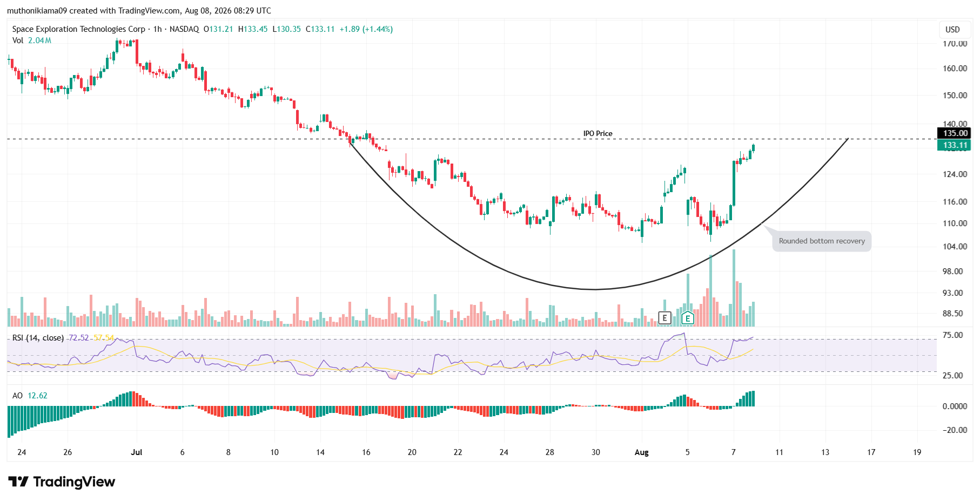Click the Vol 2.04M indicator label
This screenshot has height=502, width=980.
pyautogui.click(x=32, y=40)
